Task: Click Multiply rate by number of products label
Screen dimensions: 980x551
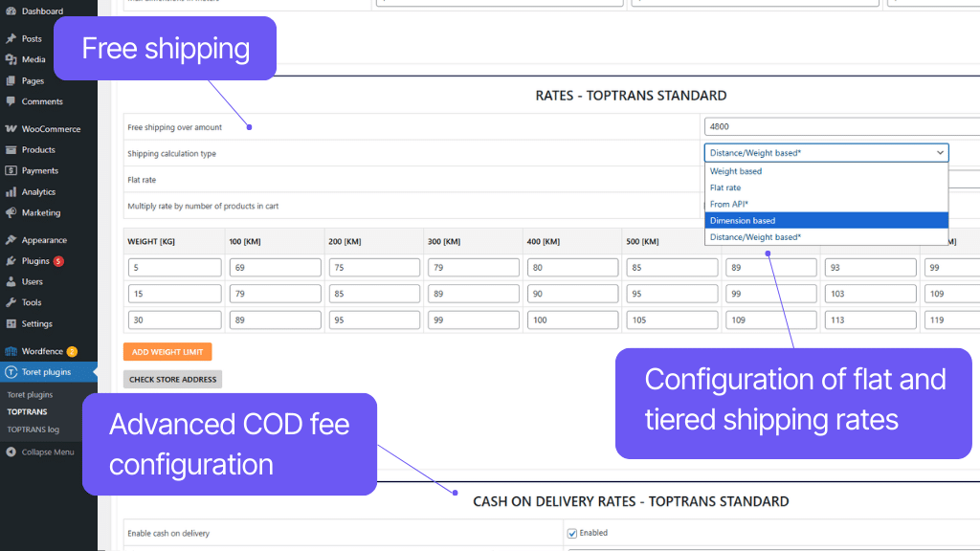Action: [203, 207]
